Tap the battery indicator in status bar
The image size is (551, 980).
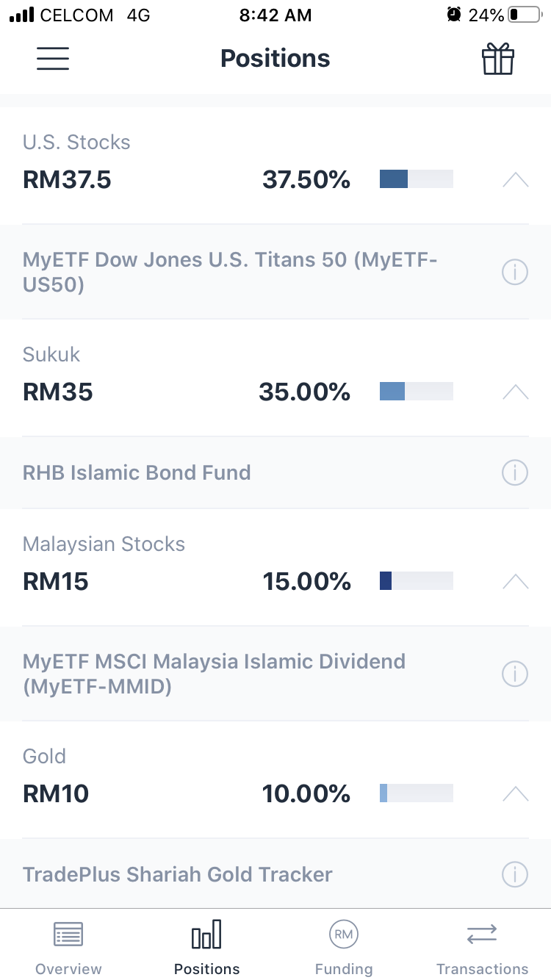click(x=523, y=15)
